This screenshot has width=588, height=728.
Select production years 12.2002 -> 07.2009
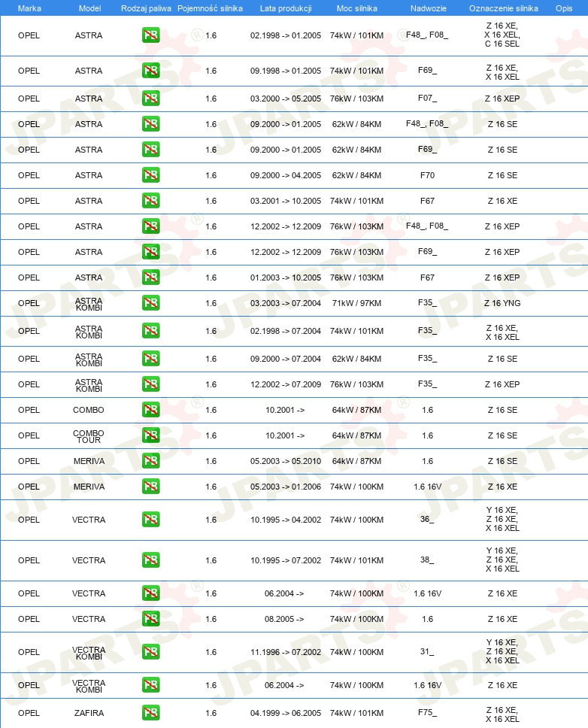click(286, 384)
